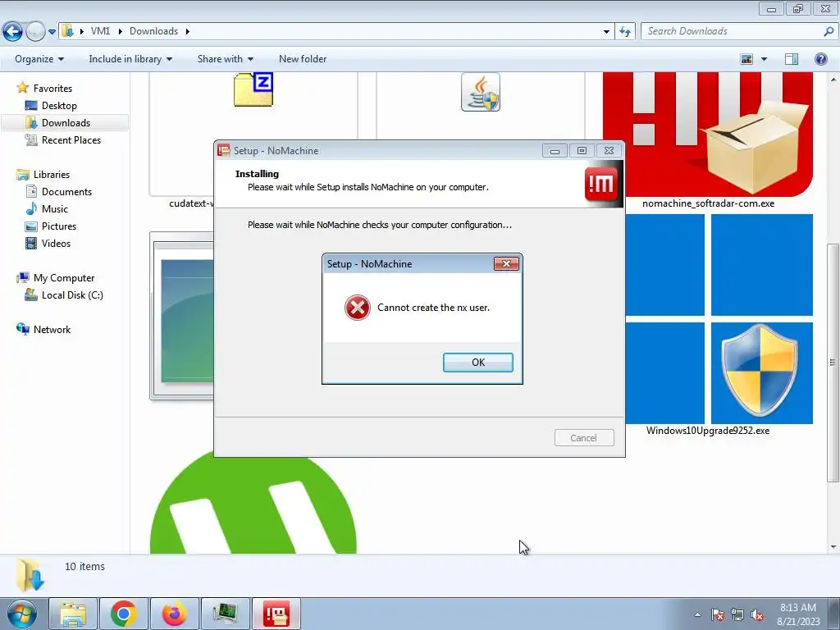Select Favorites in the navigation pane
This screenshot has height=630, width=840.
click(52, 89)
